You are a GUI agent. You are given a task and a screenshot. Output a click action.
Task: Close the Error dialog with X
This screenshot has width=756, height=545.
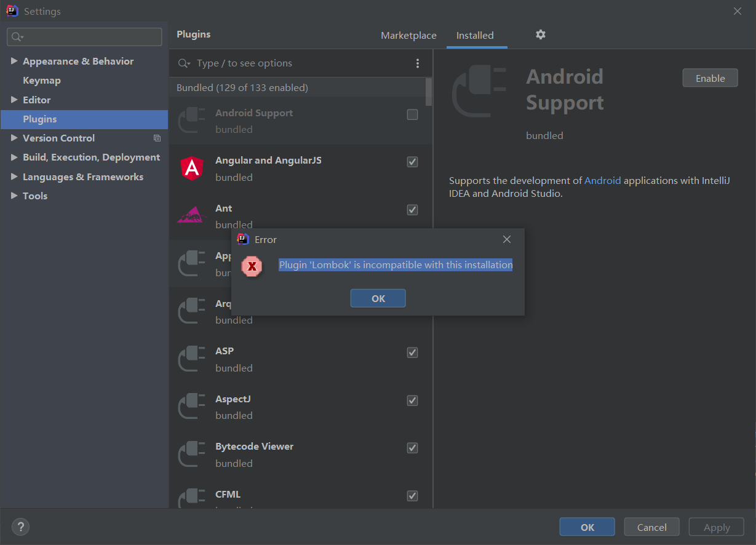pyautogui.click(x=507, y=239)
